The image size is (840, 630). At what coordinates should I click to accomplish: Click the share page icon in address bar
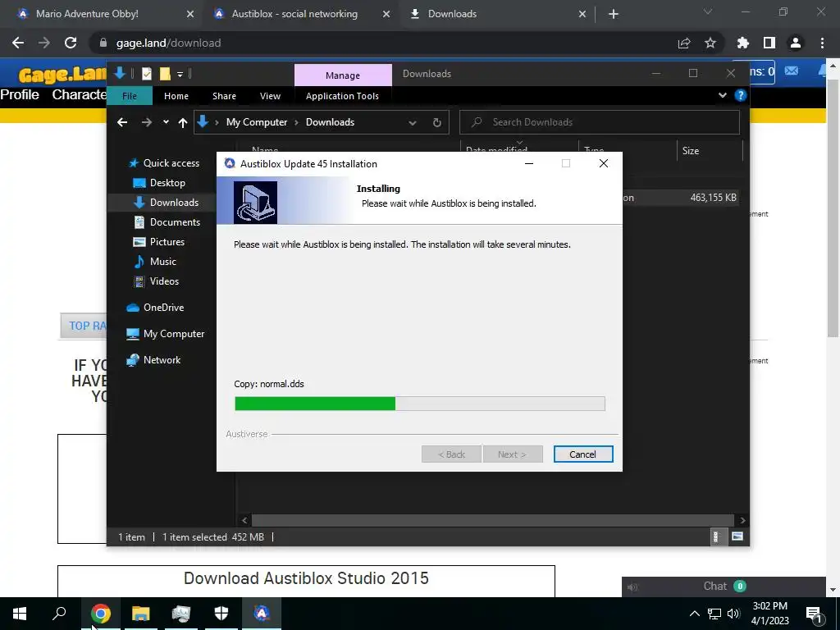[x=684, y=43]
